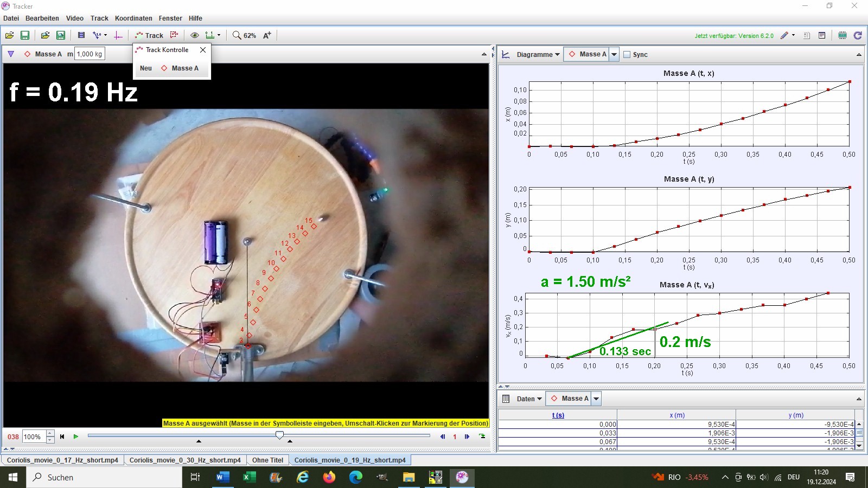Collapse the data table panel arrow
The image size is (868, 488).
click(x=859, y=399)
